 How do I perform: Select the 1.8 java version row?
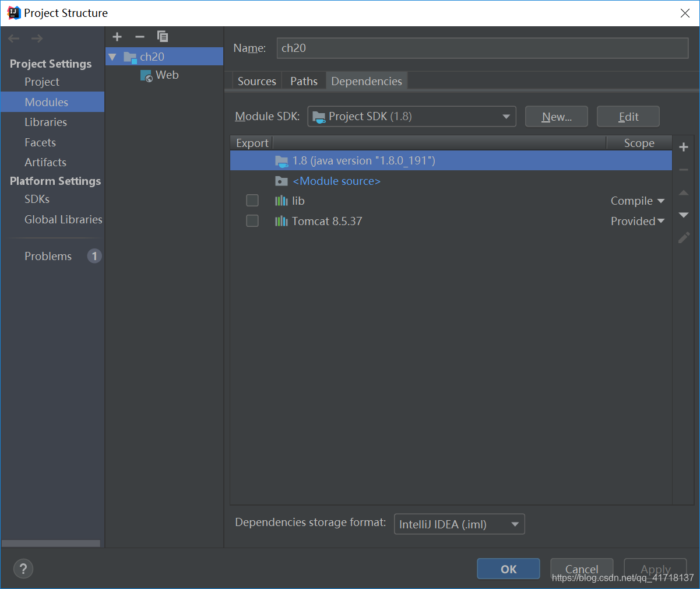451,160
